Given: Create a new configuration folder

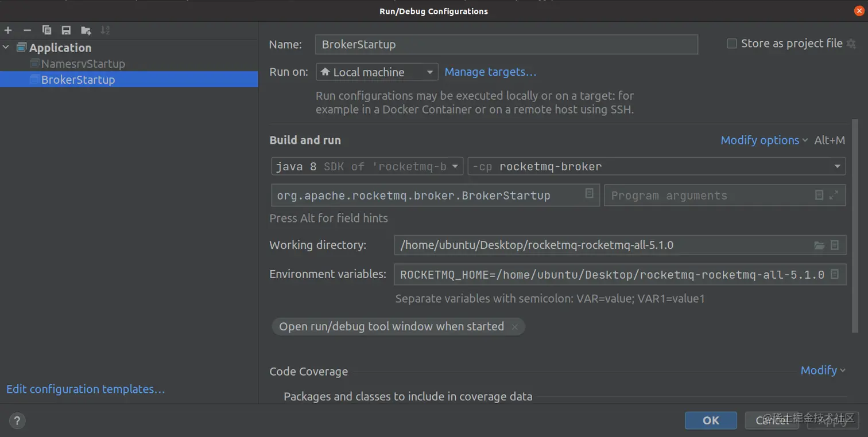Looking at the screenshot, I should (86, 30).
